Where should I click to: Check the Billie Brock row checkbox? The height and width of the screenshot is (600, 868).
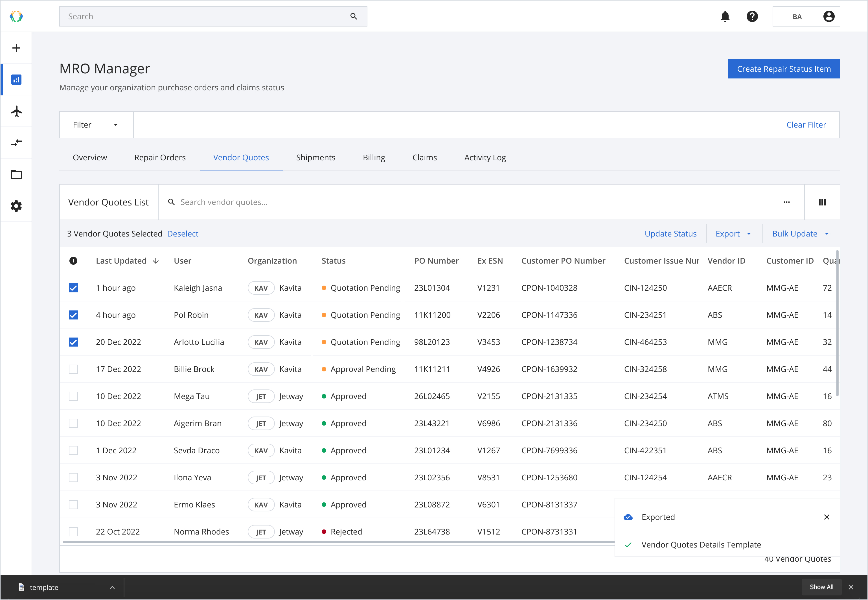73,369
